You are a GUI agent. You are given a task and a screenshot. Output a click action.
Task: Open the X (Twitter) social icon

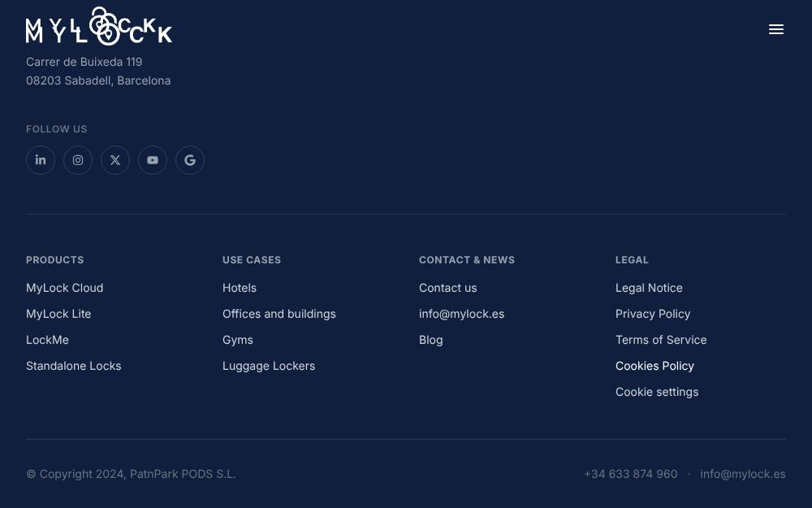(115, 160)
